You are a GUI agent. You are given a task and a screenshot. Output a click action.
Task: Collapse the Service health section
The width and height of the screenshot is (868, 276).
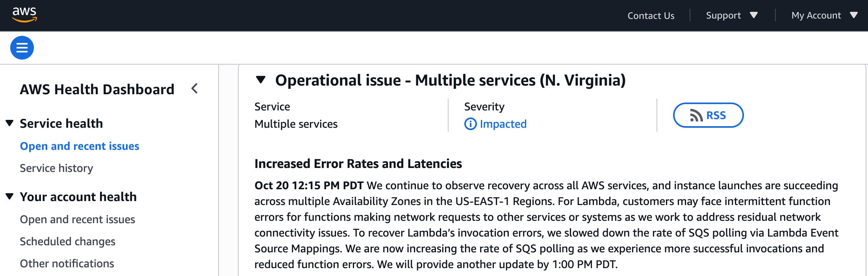(10, 123)
